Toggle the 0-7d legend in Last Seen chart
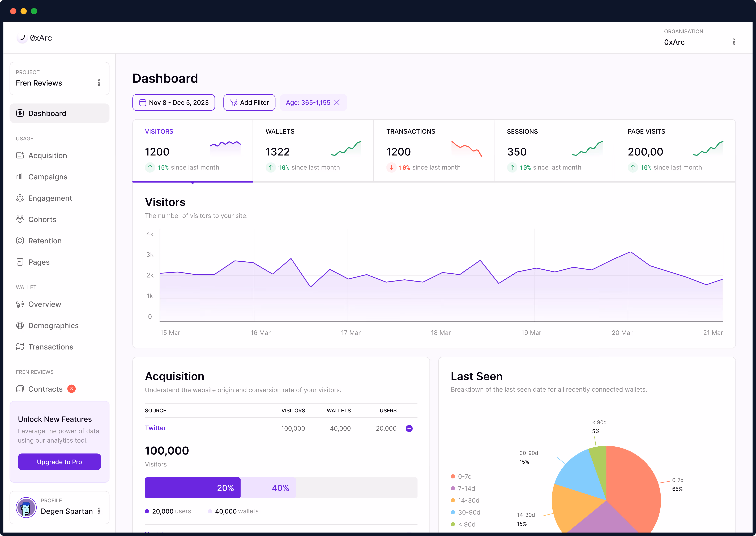 coord(462,476)
